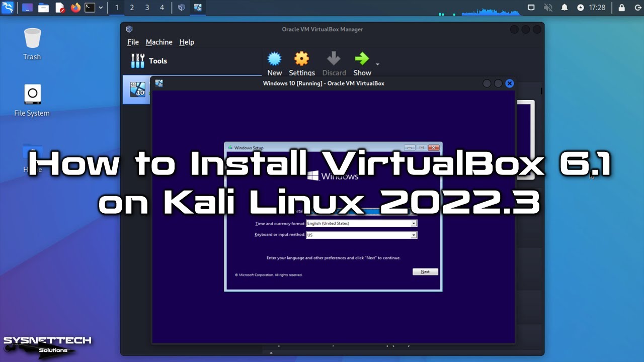Switch to workspace 3
644x362 pixels.
[x=147, y=8]
